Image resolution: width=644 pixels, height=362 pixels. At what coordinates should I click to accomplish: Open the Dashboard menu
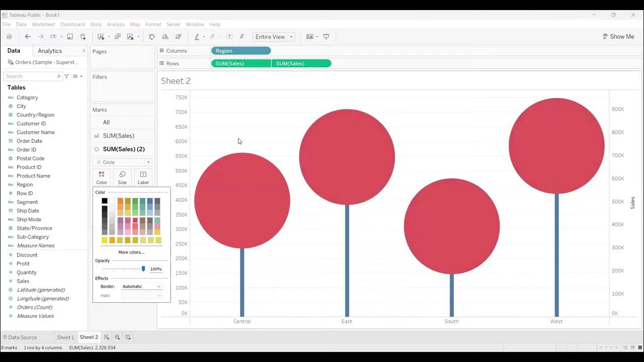pos(72,24)
